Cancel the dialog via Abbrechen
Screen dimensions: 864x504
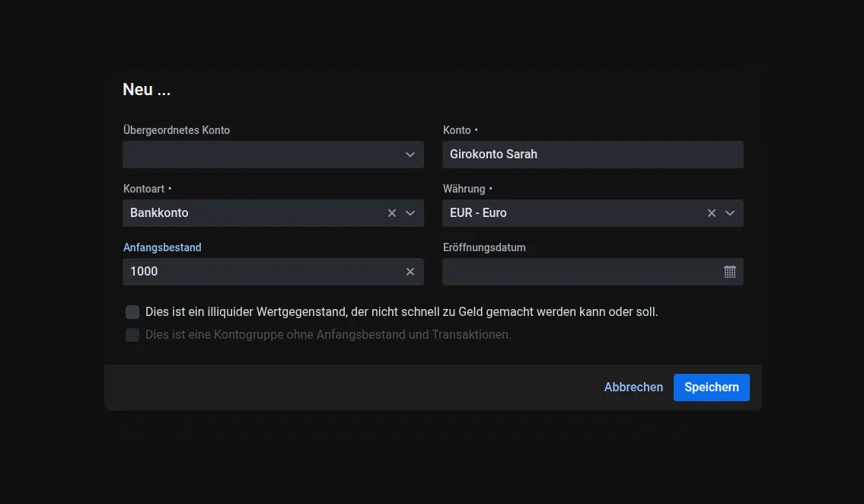pyautogui.click(x=633, y=387)
